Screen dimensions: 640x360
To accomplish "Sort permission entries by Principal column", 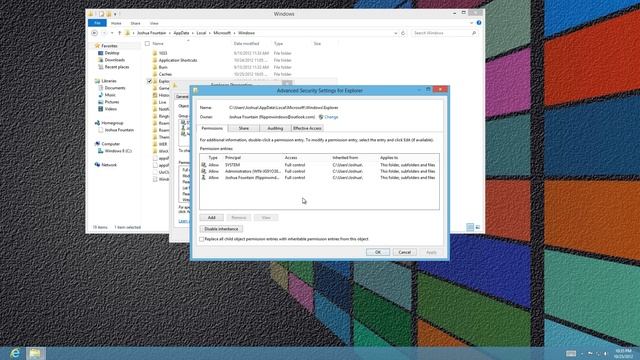I will (x=233, y=157).
